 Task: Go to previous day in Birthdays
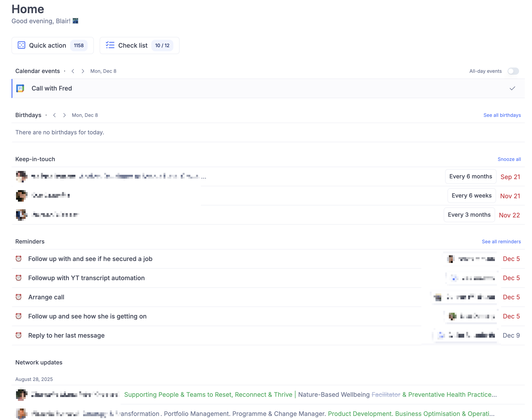click(54, 115)
